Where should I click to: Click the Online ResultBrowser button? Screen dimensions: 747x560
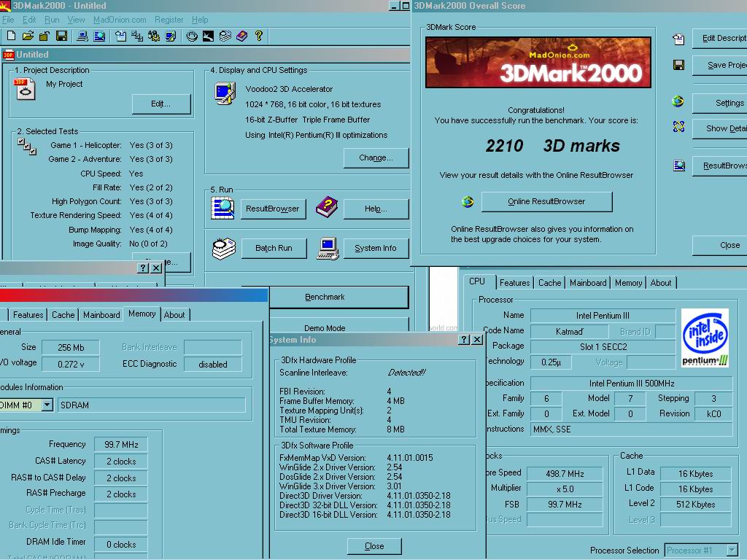coord(546,201)
